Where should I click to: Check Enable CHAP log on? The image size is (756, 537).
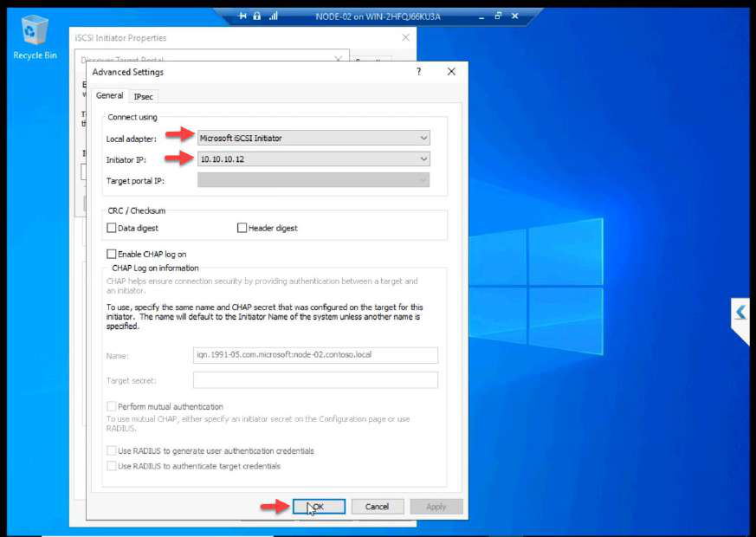112,254
